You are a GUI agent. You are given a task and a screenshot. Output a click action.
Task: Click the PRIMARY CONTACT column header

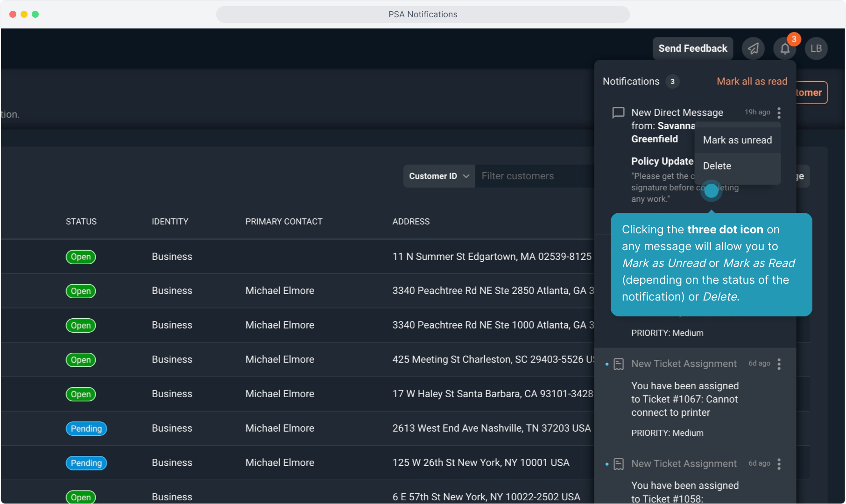(x=284, y=222)
